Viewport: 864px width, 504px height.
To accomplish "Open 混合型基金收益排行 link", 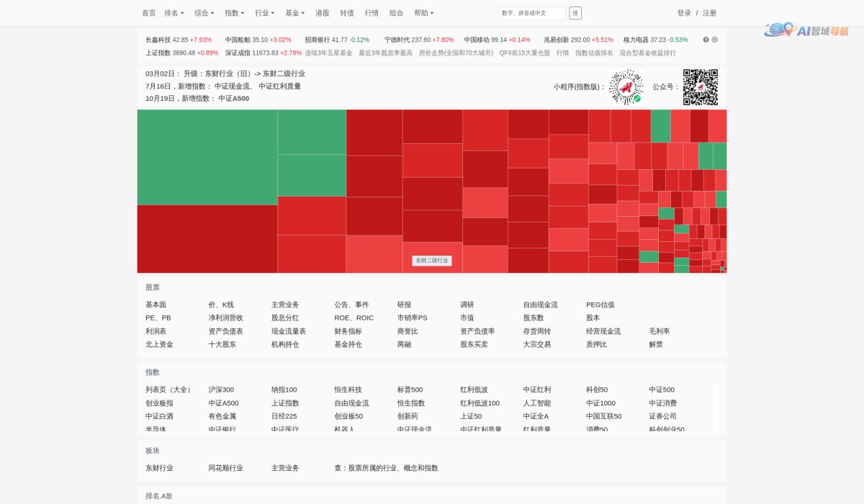I will pyautogui.click(x=648, y=53).
